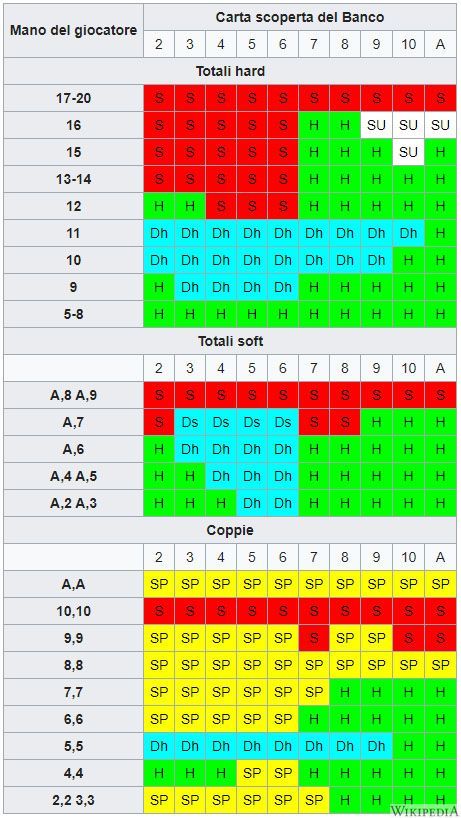Click the A,A row label
The image size is (461, 818).
(74, 584)
